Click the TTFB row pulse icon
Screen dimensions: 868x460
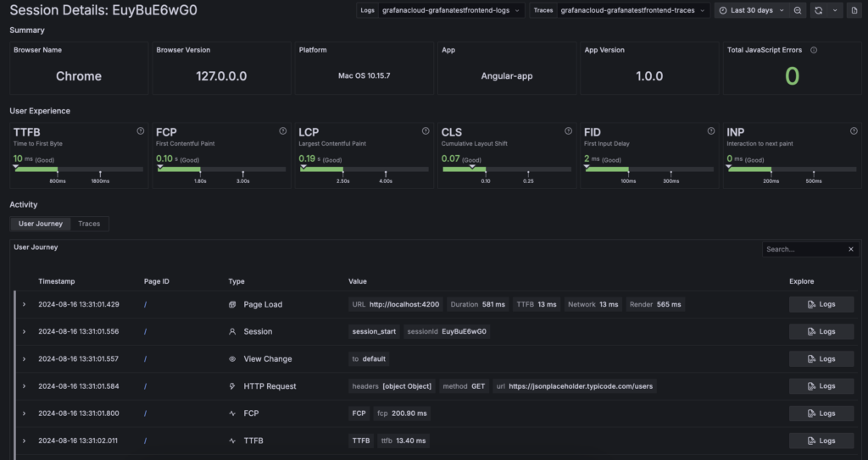(232, 441)
